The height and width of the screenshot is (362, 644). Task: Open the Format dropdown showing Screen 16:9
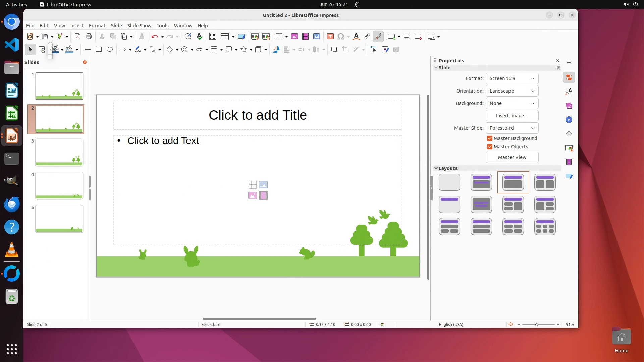click(512, 78)
